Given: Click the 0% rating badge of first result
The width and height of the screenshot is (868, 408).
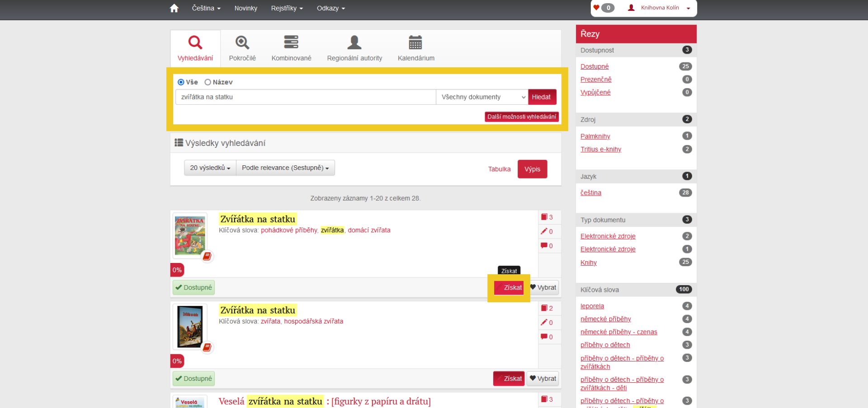Looking at the screenshot, I should pos(177,270).
